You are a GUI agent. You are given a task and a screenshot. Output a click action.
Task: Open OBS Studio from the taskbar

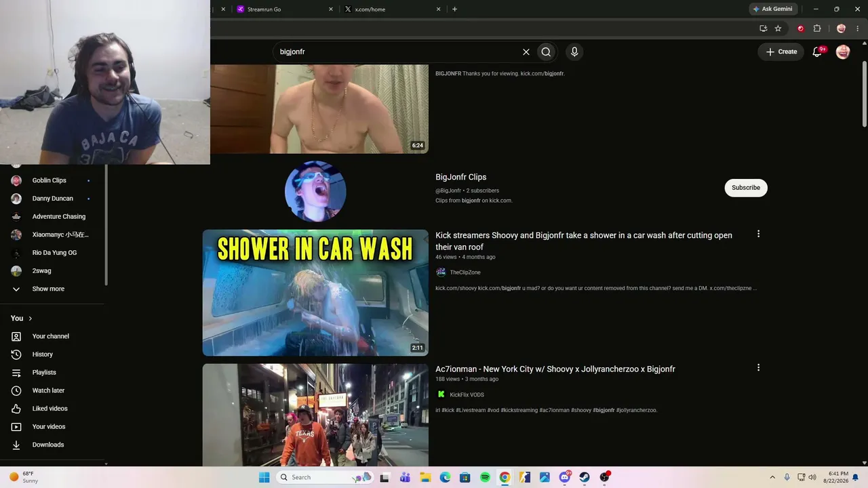coord(604,477)
